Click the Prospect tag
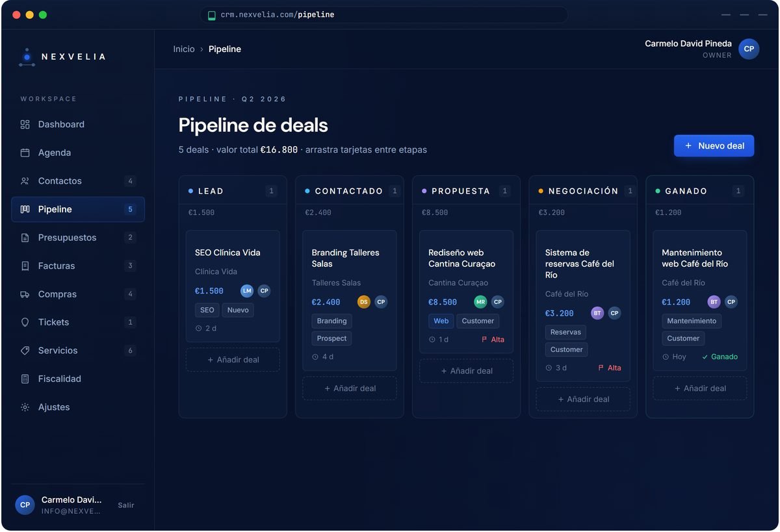 (331, 338)
